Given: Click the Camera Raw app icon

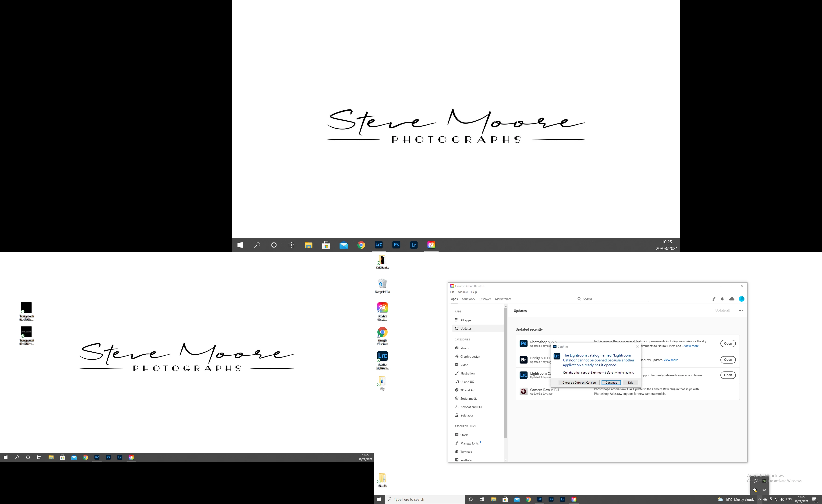Looking at the screenshot, I should (523, 391).
